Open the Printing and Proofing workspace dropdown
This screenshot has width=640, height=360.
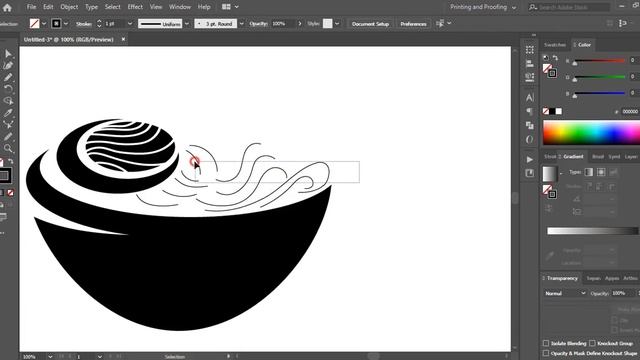point(483,7)
